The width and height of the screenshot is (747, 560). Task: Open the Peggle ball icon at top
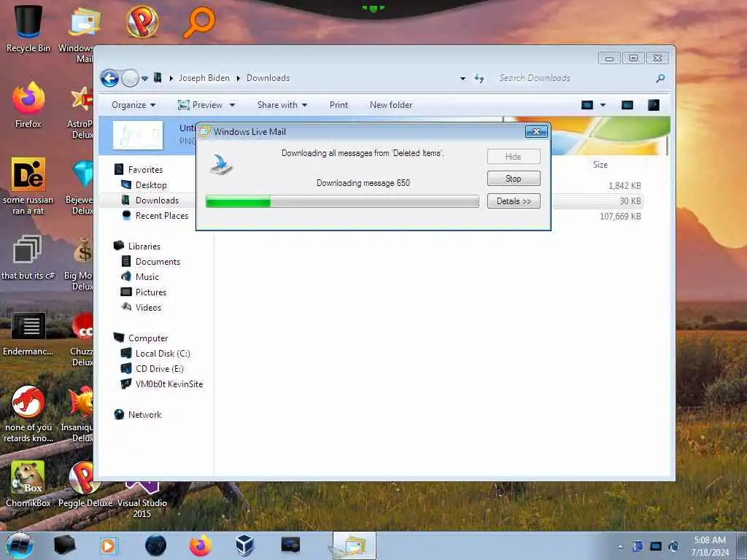142,21
